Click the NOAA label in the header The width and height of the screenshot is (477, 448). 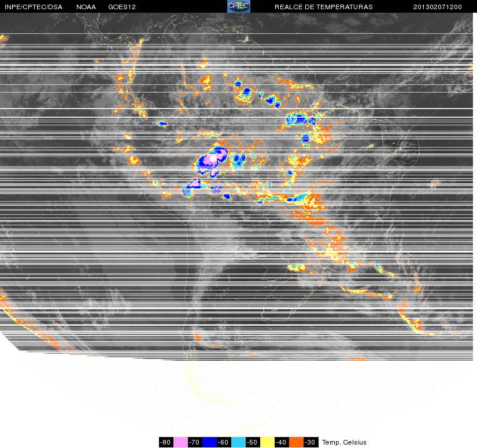point(86,7)
